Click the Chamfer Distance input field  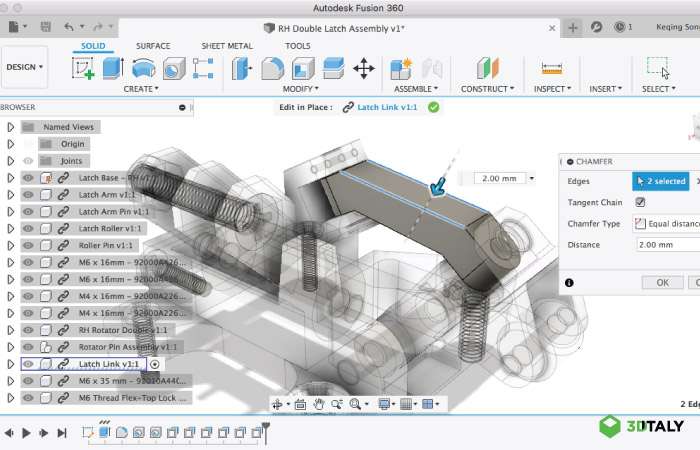(668, 245)
